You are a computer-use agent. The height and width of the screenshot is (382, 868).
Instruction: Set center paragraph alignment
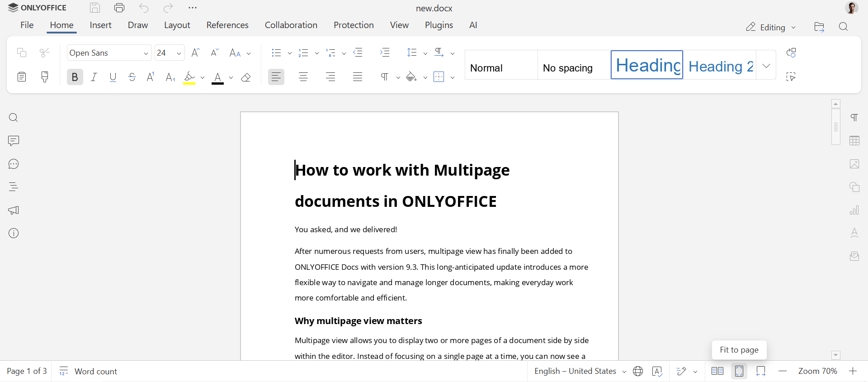pos(303,77)
